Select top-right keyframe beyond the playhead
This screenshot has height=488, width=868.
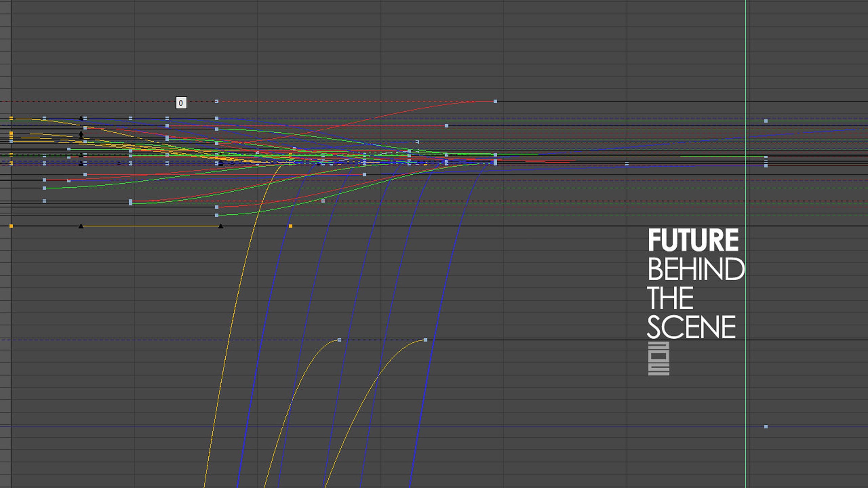tap(766, 121)
